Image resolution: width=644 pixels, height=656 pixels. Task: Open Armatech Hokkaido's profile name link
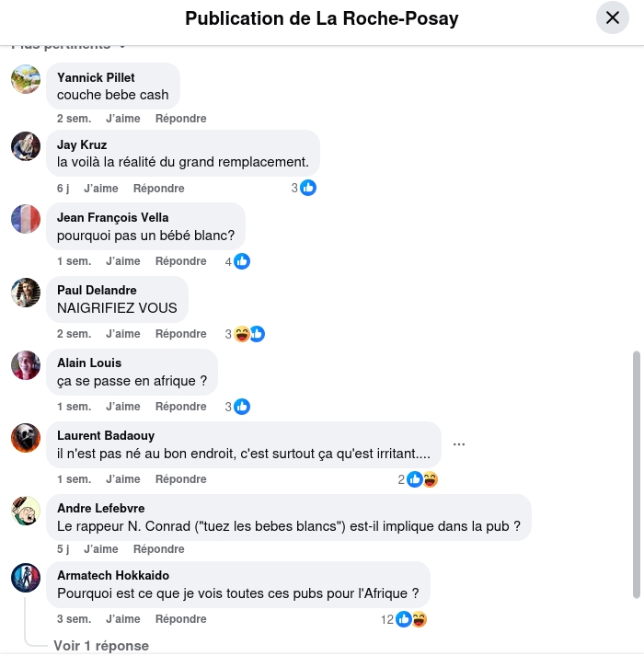(113, 575)
